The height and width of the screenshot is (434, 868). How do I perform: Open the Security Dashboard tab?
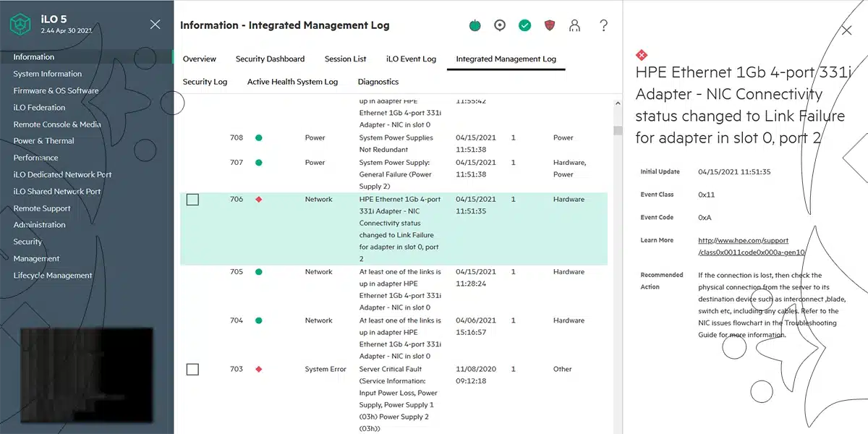pyautogui.click(x=270, y=59)
